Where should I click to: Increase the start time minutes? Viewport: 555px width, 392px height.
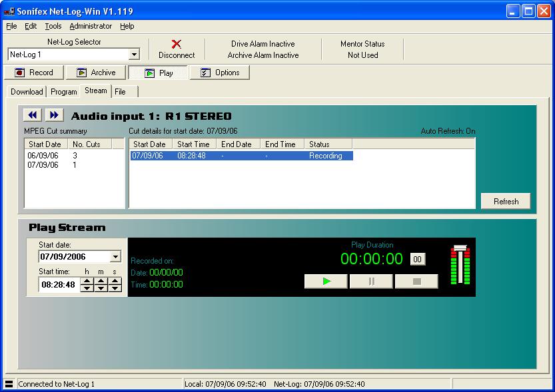(x=101, y=281)
